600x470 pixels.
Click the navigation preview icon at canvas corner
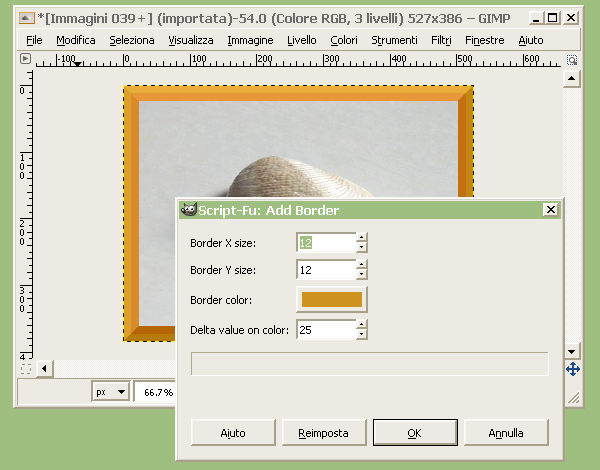click(x=573, y=370)
